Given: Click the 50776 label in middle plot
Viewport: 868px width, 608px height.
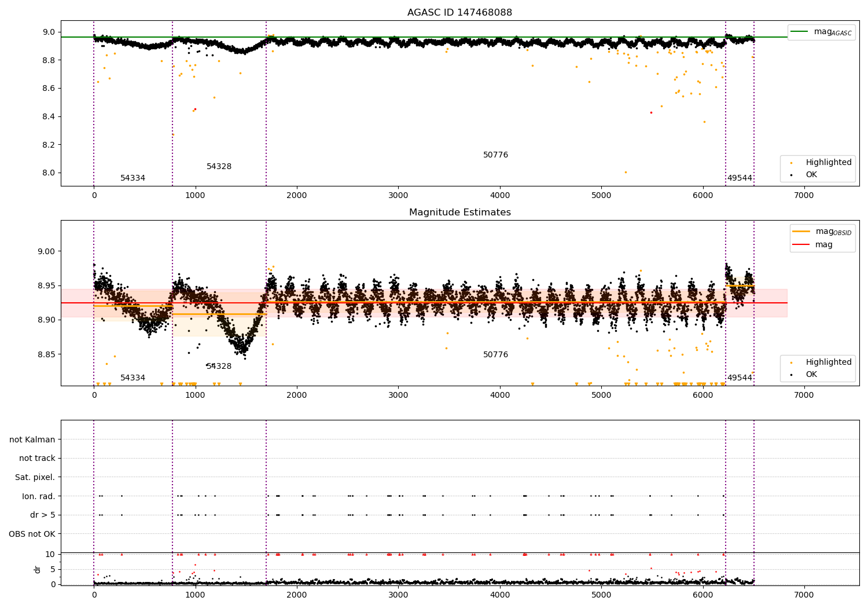Looking at the screenshot, I should pyautogui.click(x=496, y=355).
